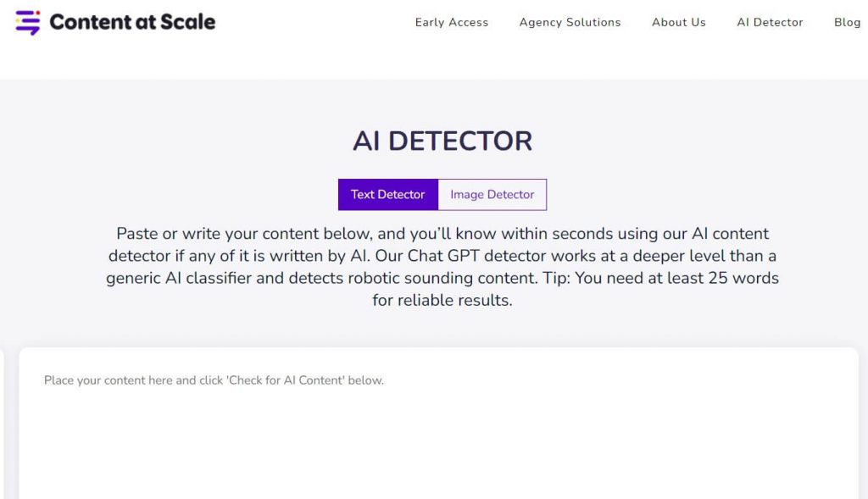Click into the content text box placeholder

214,380
